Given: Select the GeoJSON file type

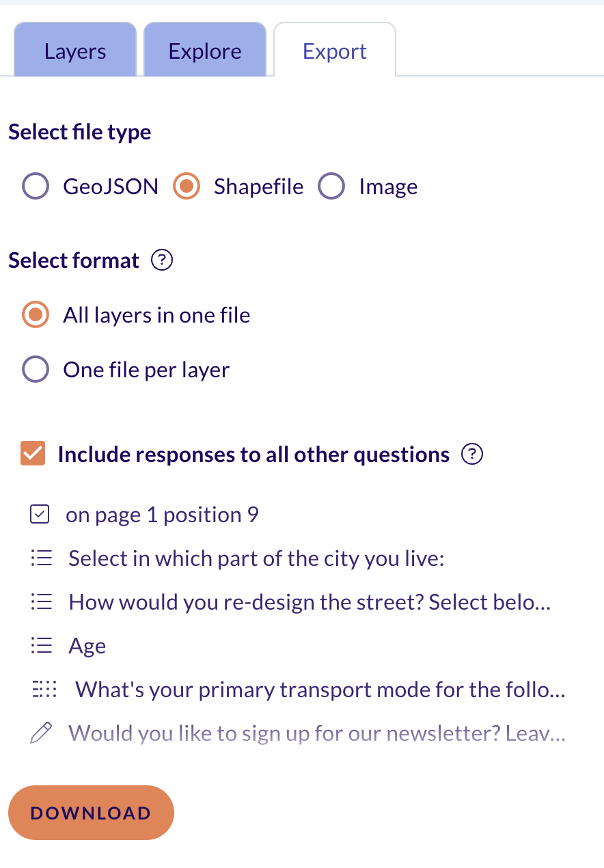Looking at the screenshot, I should point(36,187).
